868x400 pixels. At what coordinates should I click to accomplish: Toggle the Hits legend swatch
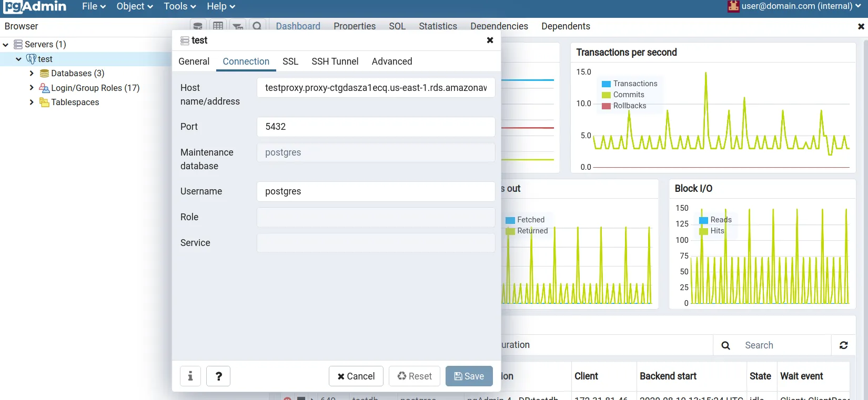pos(703,231)
